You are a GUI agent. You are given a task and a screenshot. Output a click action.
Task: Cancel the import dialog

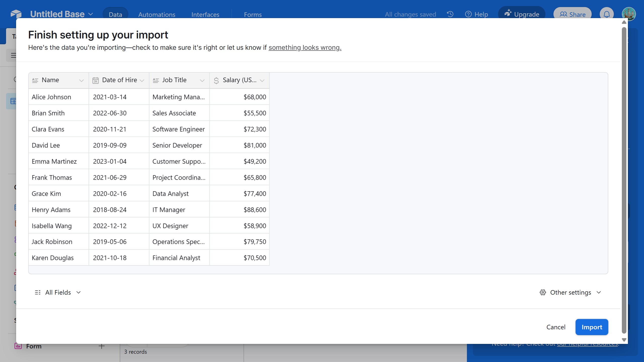[556, 327]
